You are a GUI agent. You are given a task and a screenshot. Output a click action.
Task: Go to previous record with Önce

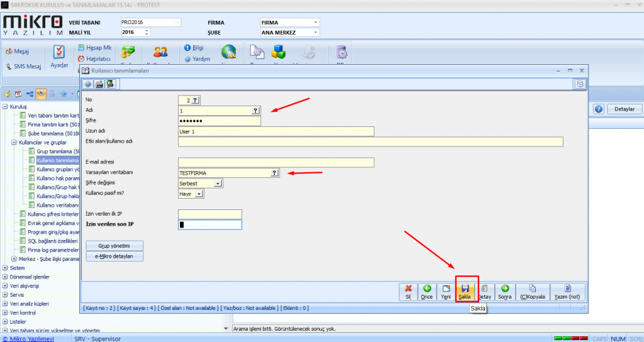[x=427, y=292]
